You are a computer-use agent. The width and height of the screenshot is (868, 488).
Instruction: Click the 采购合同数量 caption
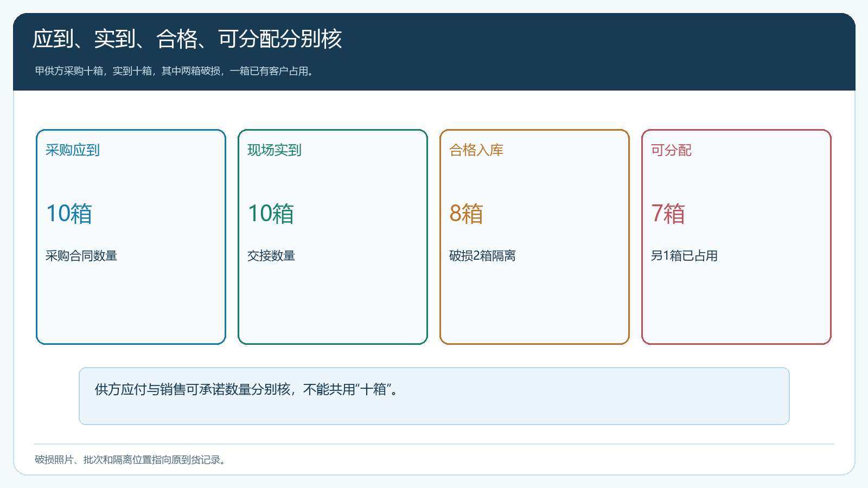click(x=81, y=256)
